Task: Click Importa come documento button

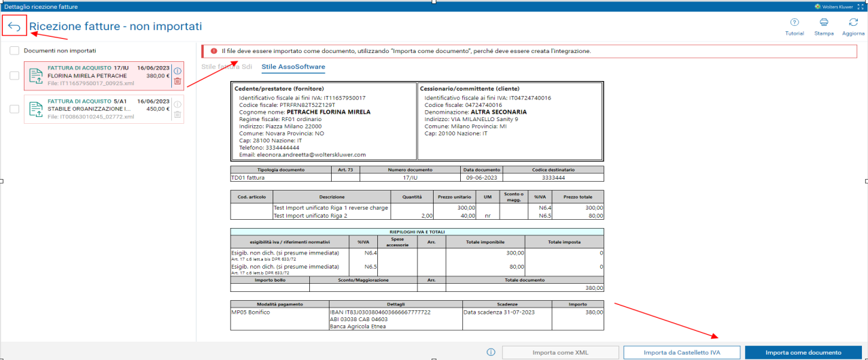Action: click(803, 353)
